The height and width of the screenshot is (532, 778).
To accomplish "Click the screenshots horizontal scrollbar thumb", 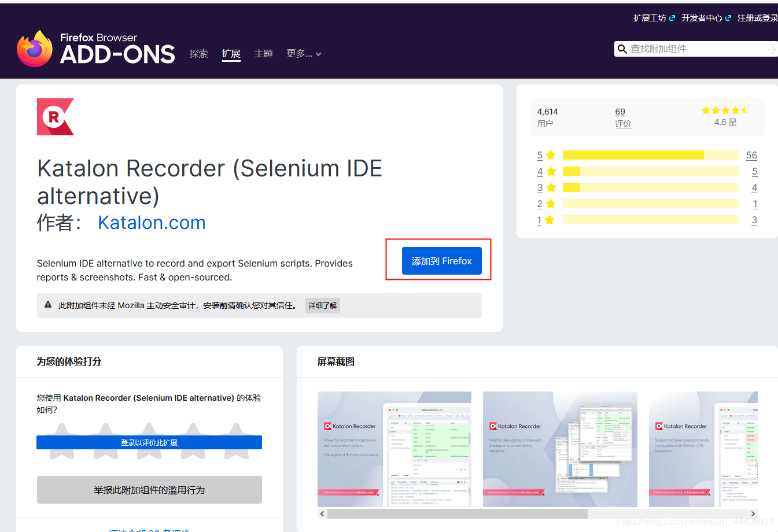I will [x=458, y=513].
